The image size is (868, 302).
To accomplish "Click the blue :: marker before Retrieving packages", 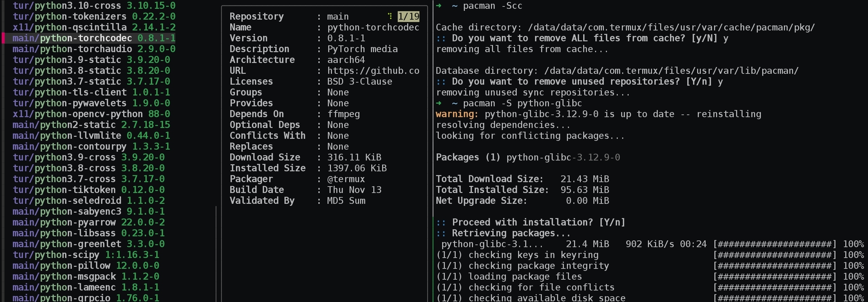I will click(441, 233).
